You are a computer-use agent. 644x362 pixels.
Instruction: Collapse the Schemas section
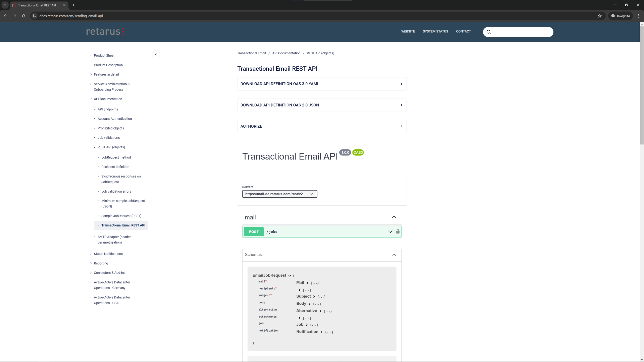pyautogui.click(x=394, y=255)
